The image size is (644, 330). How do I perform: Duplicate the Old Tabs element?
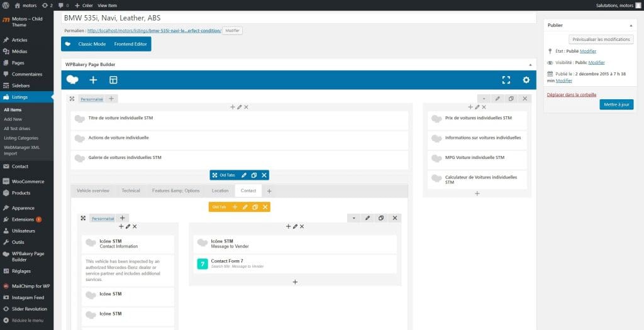pyautogui.click(x=254, y=175)
